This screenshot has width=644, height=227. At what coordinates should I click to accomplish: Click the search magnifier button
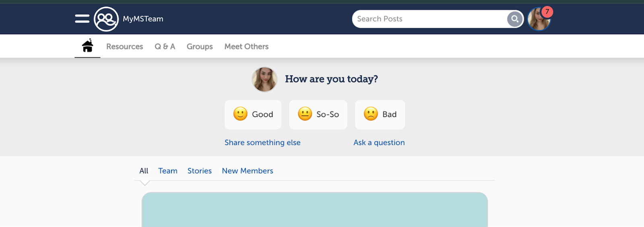(x=515, y=19)
